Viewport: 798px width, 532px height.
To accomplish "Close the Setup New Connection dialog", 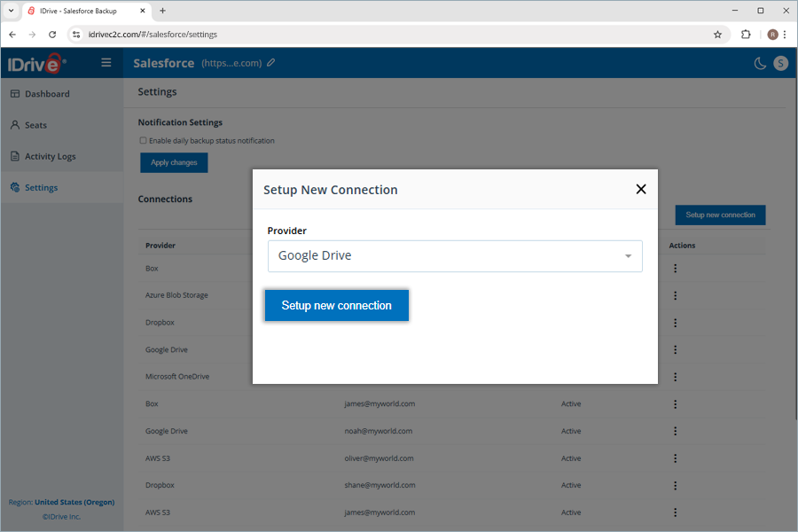I will pos(641,189).
